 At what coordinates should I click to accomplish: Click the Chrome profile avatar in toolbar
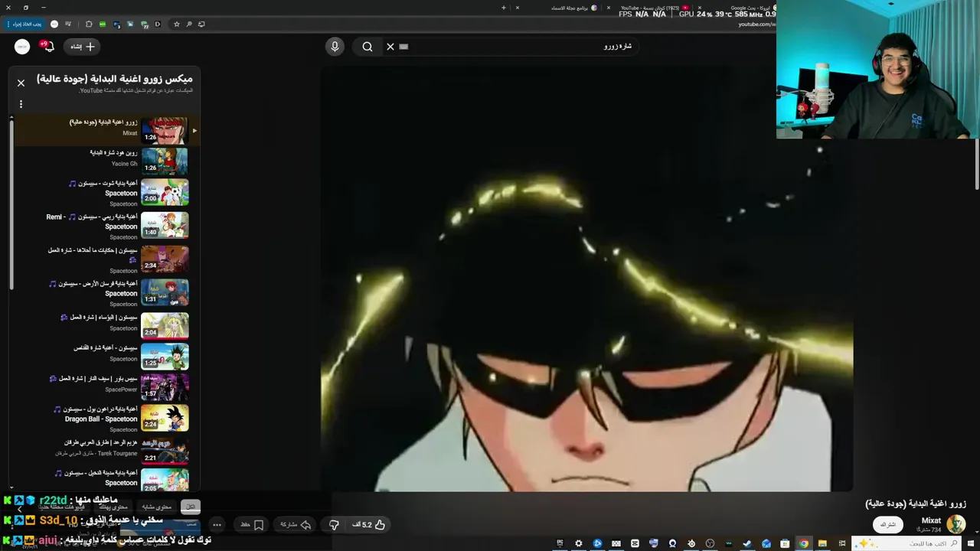coord(54,24)
